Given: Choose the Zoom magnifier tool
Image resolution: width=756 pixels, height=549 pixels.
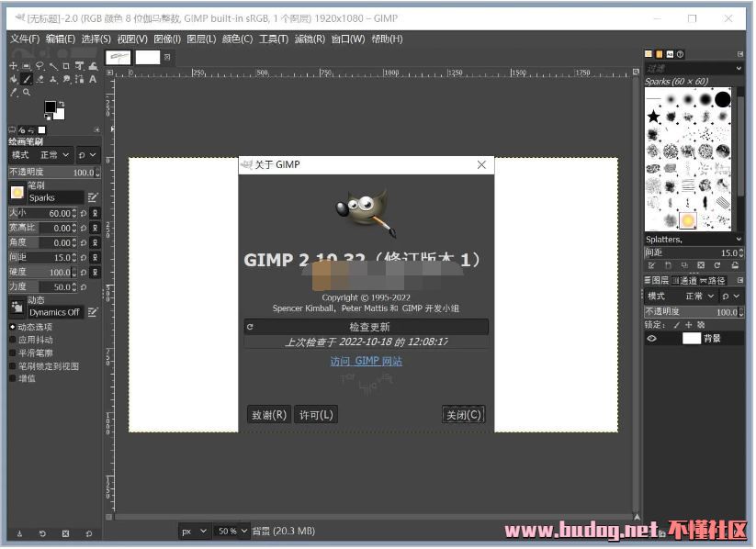Looking at the screenshot, I should [x=27, y=92].
